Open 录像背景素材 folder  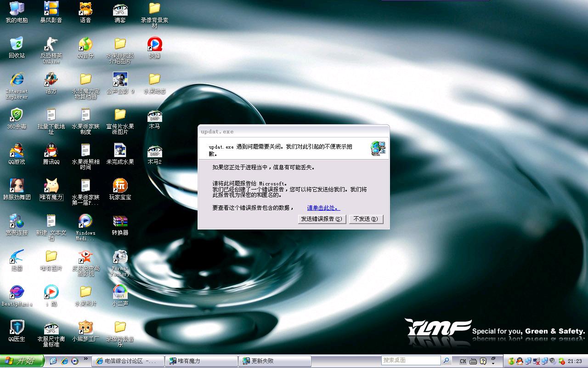[154, 15]
